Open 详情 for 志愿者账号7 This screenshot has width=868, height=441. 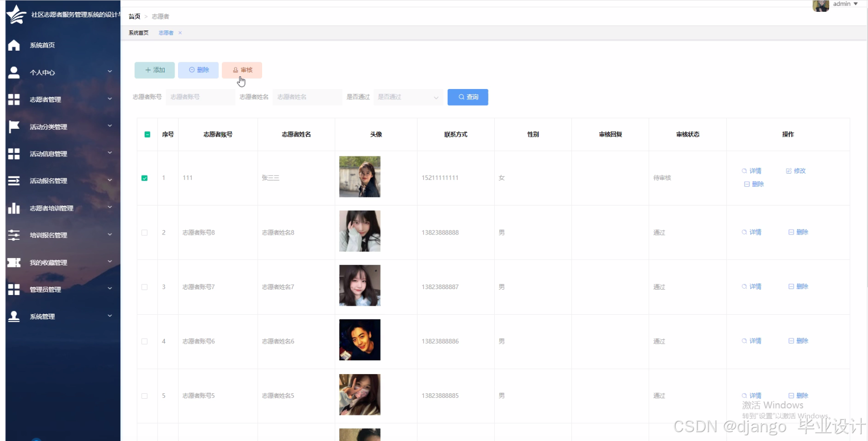(x=751, y=287)
